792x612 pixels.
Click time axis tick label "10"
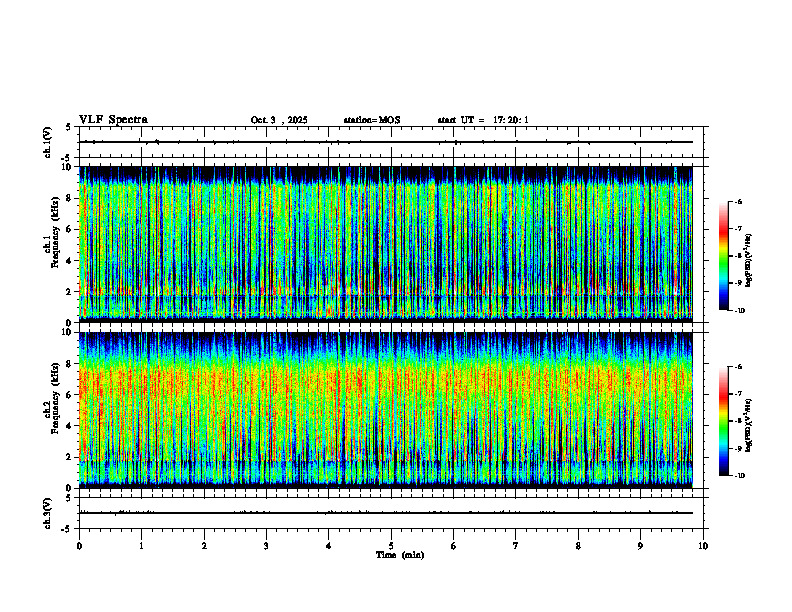[703, 546]
